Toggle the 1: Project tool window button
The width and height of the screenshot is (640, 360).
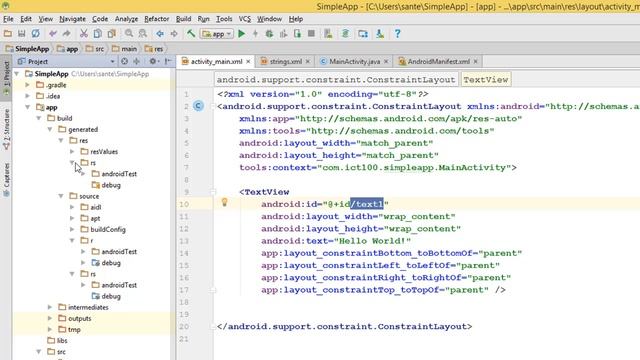click(6, 78)
